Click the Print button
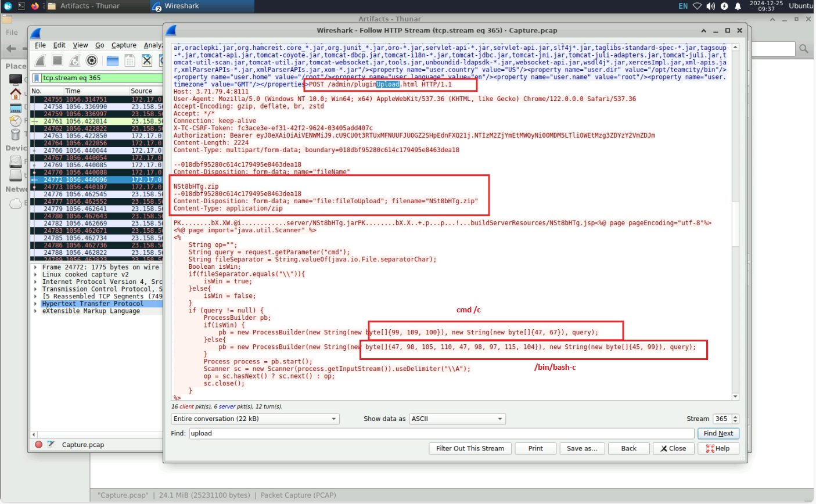The image size is (816, 504). tap(535, 448)
